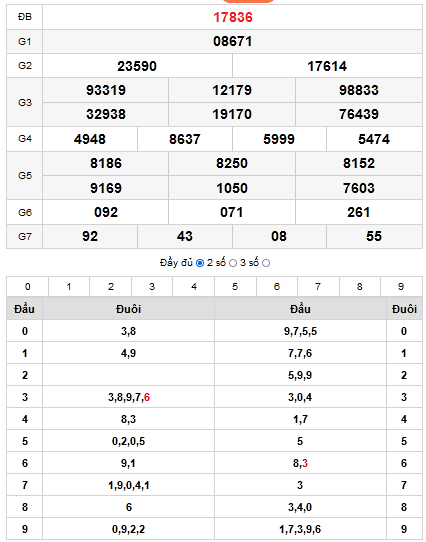
Task: Select the 3 số radio button
Action: coord(266,263)
